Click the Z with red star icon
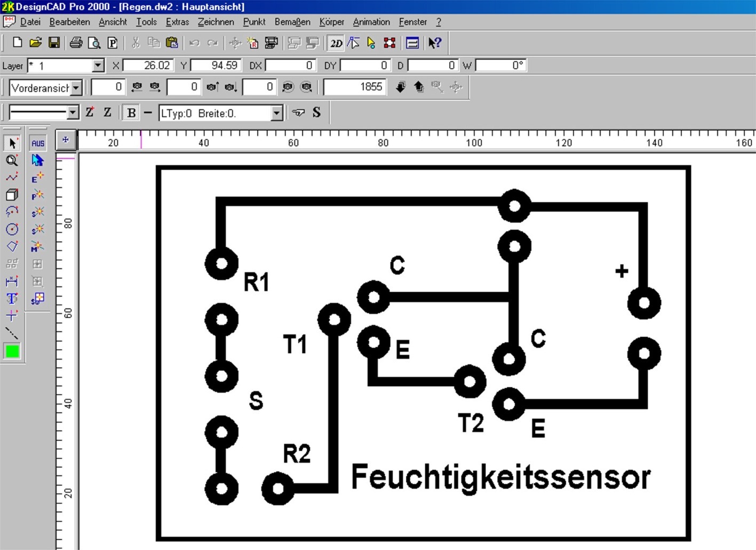This screenshot has height=550, width=756. tap(90, 112)
